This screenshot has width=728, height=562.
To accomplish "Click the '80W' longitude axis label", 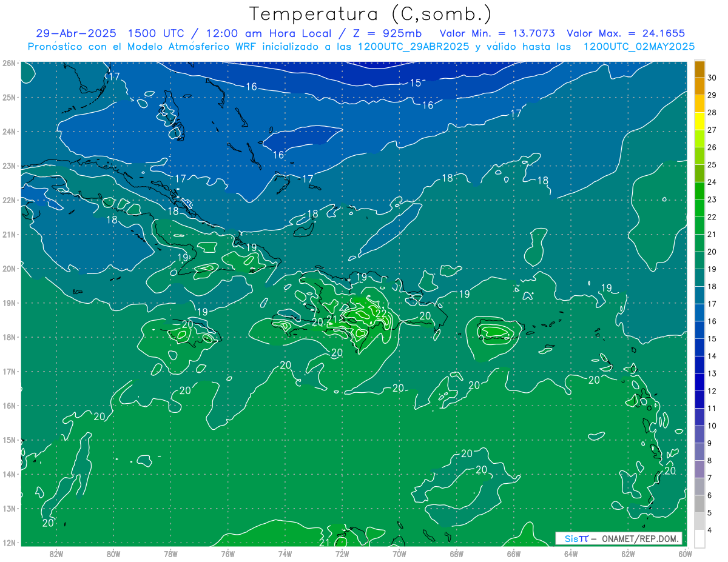I will (x=113, y=554).
